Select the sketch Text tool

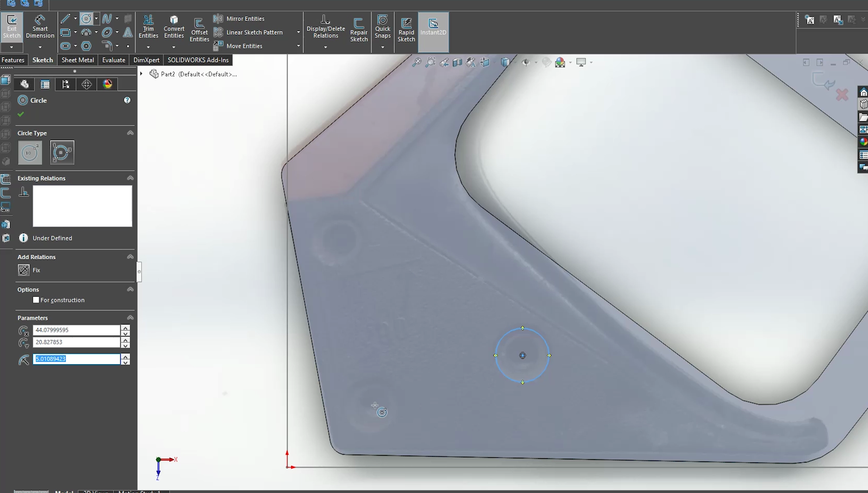point(128,32)
